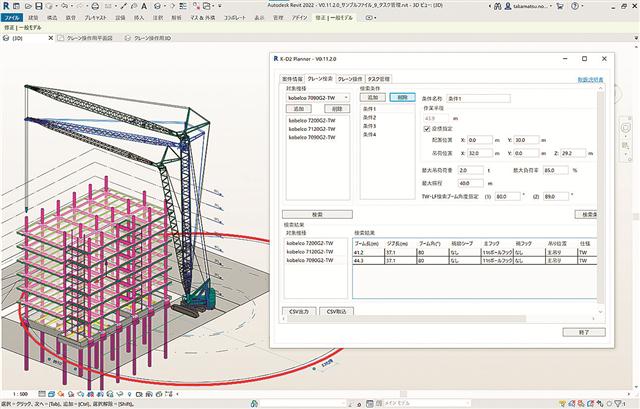Open the manual link at top right of planner
This screenshot has height=409, width=640.
(x=590, y=80)
